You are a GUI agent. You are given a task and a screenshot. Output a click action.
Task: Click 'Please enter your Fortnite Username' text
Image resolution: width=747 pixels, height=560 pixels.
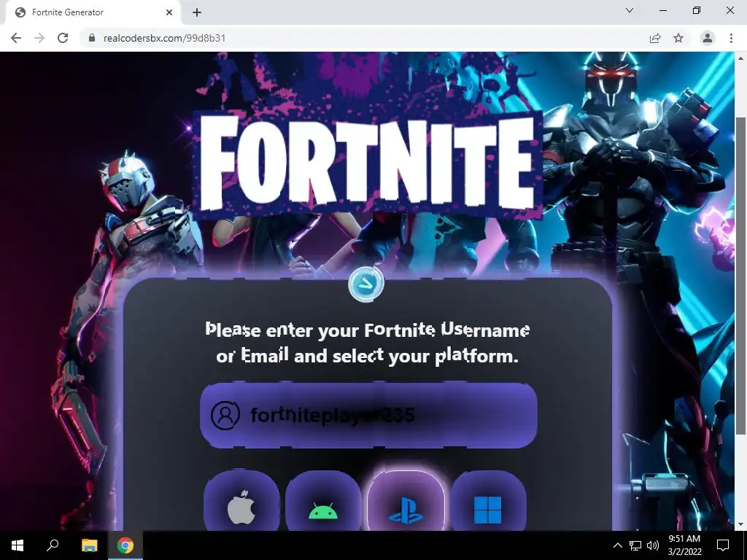[x=368, y=330]
